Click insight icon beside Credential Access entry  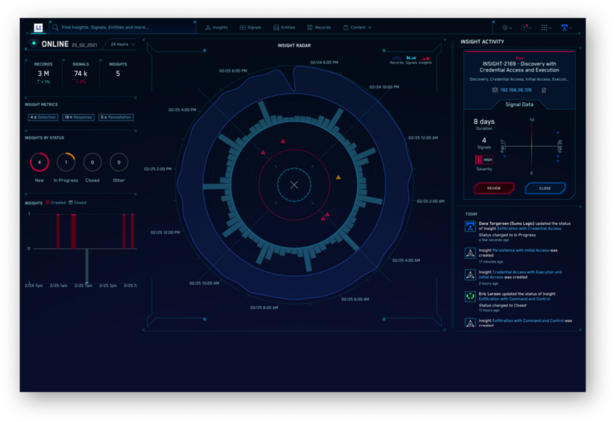click(x=470, y=275)
